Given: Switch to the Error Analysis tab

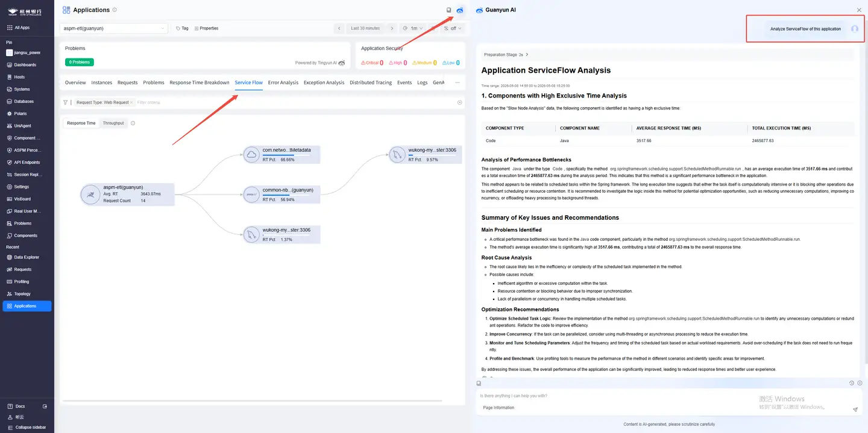Looking at the screenshot, I should (283, 83).
